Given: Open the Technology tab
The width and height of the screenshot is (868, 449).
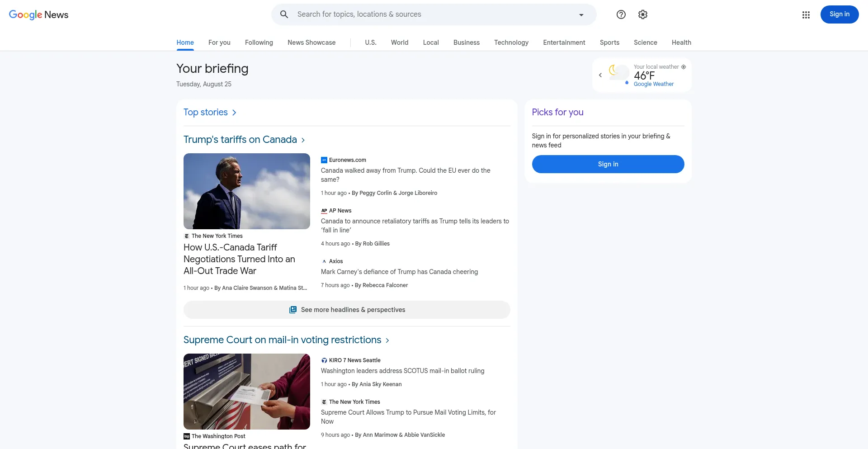Looking at the screenshot, I should click(x=511, y=43).
